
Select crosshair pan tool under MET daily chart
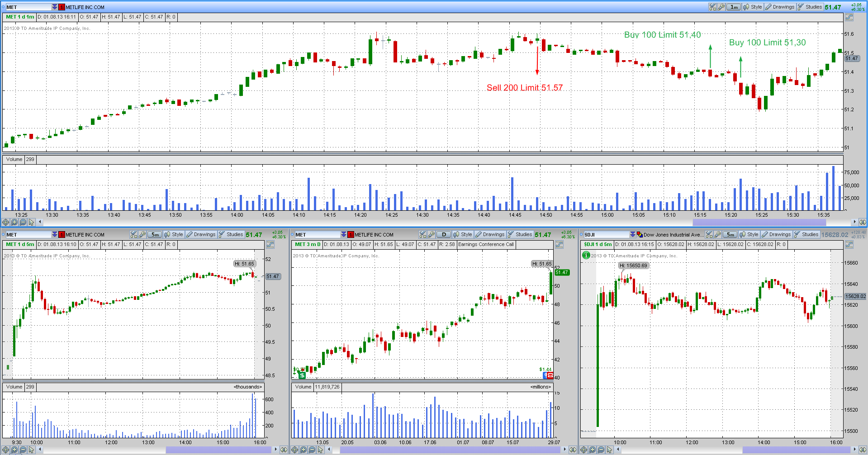point(294,450)
